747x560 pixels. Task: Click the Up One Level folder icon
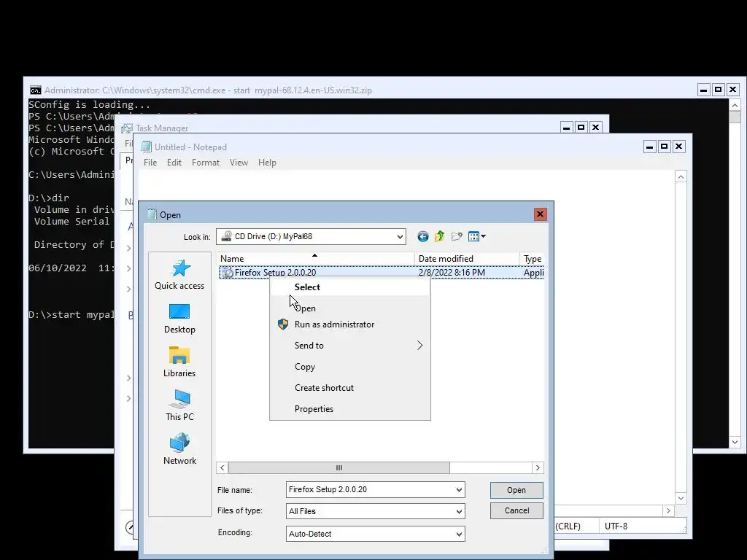pos(439,236)
